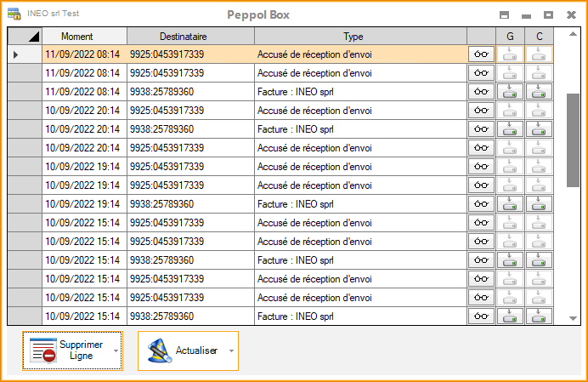This screenshot has width=588, height=382.
Task: Select the row header with the current-row arrow
Action: coord(25,54)
